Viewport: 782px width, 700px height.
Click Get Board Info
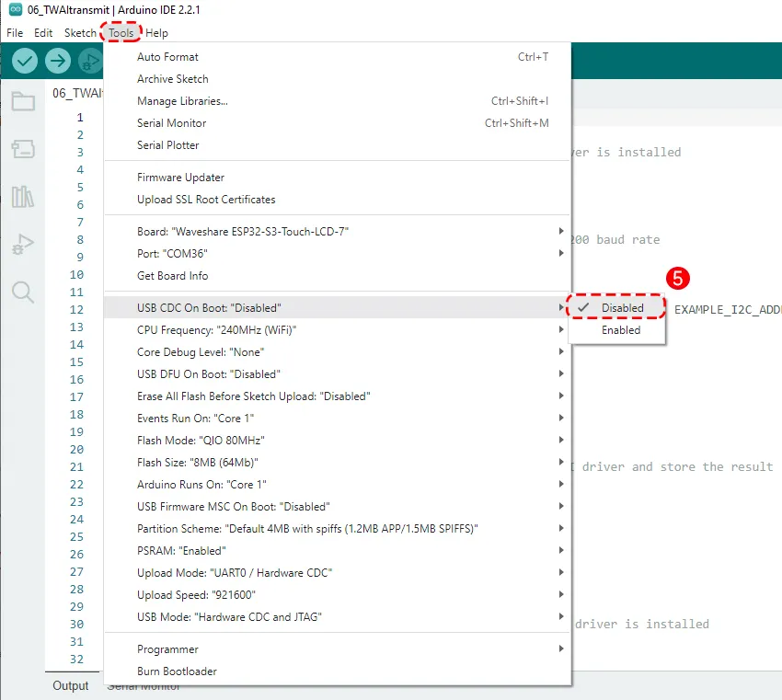click(172, 275)
